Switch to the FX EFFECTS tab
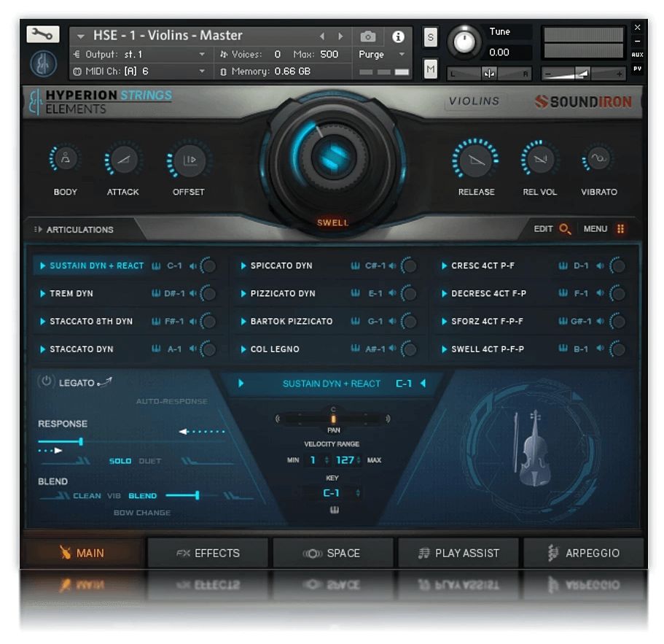The image size is (664, 644). tap(208, 553)
